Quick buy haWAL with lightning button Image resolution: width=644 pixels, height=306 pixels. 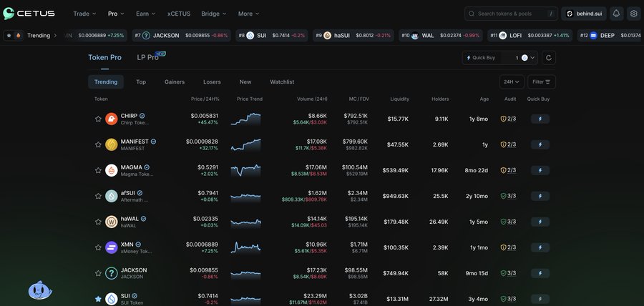click(540, 222)
